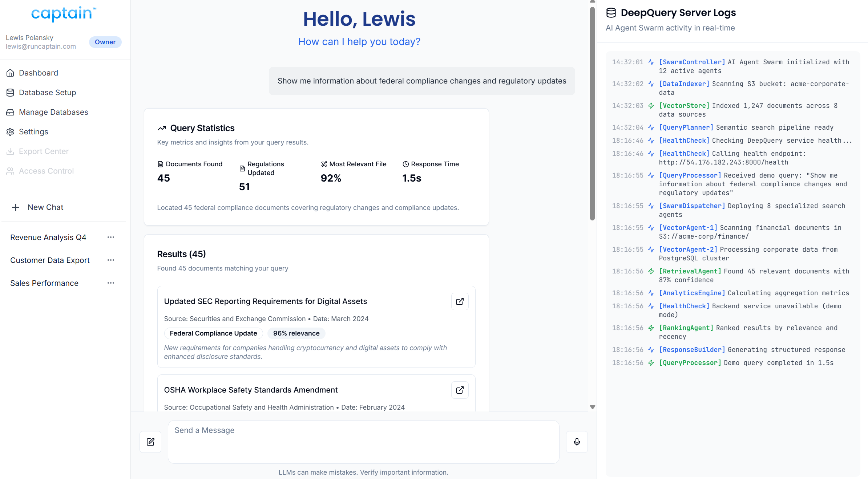Open Manage Databases page
868x479 pixels.
[x=53, y=112]
